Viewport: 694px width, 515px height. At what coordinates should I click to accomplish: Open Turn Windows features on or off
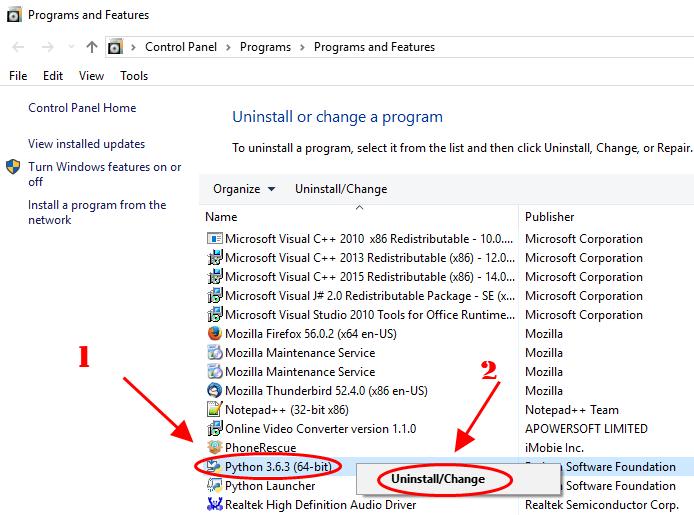coord(104,174)
